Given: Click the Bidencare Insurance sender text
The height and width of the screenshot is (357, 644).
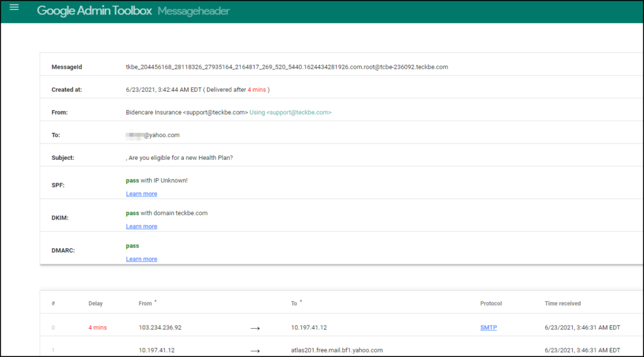Looking at the screenshot, I should coord(187,112).
